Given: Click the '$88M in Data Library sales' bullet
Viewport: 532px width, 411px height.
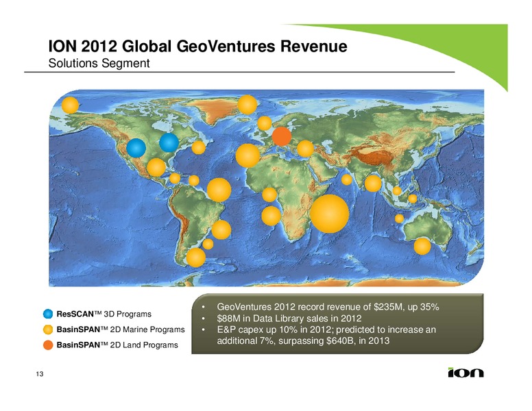Looking at the screenshot, I should pyautogui.click(x=289, y=319).
